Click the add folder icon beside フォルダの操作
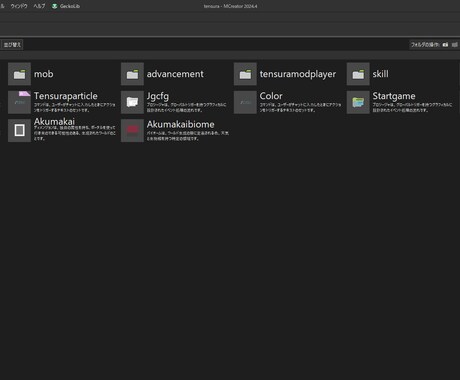 click(x=445, y=45)
